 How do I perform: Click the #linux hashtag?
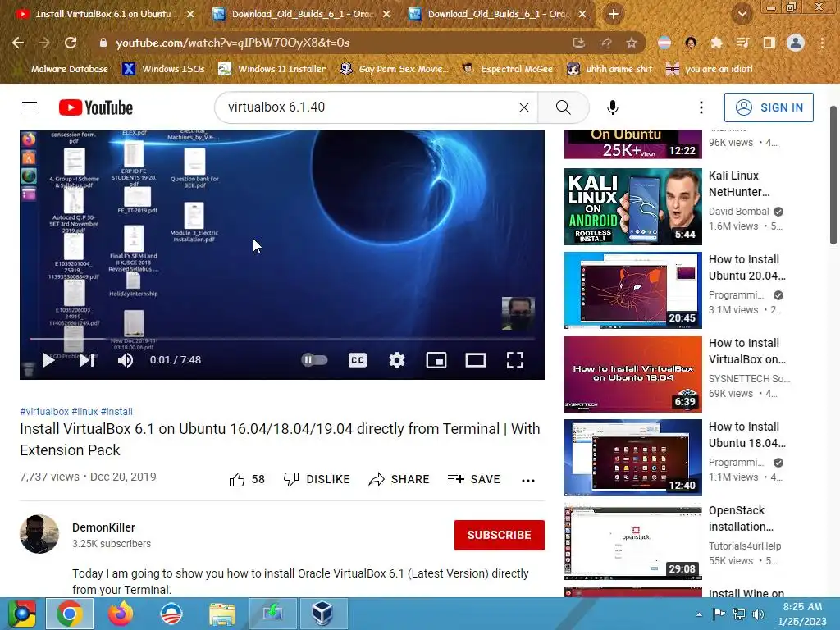[x=84, y=412]
